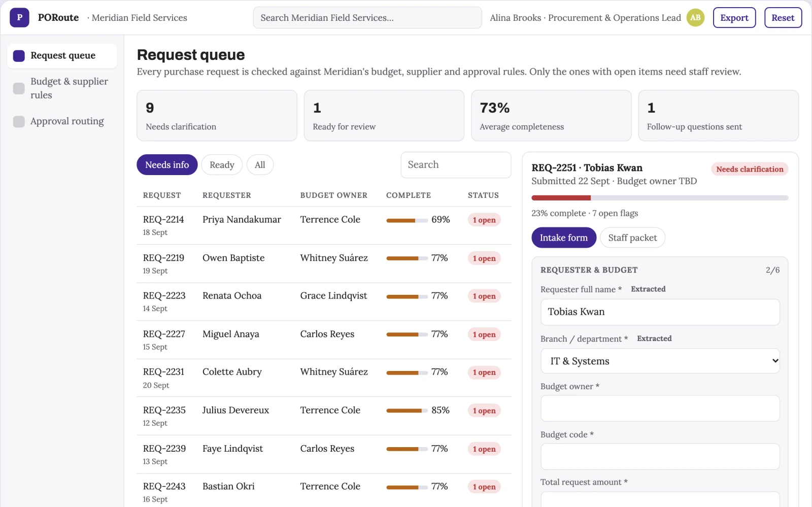Focus the Search Meridian Field Services box

click(x=367, y=18)
